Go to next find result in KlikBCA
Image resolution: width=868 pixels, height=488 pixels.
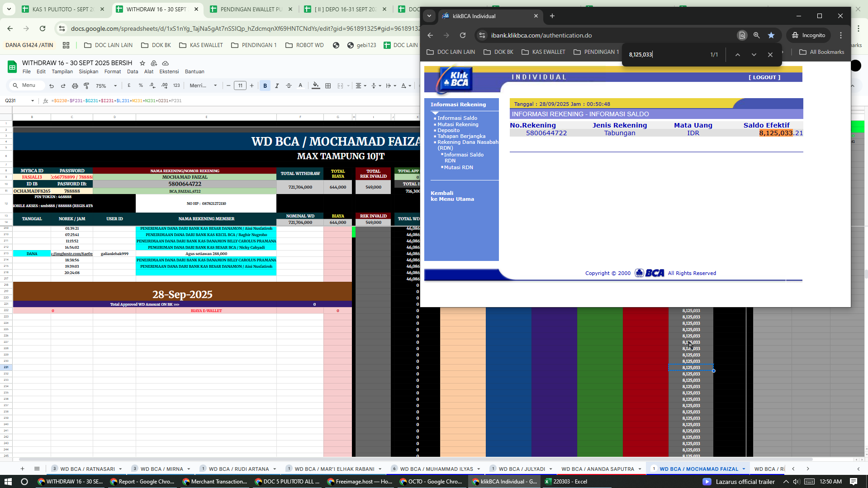pos(754,55)
